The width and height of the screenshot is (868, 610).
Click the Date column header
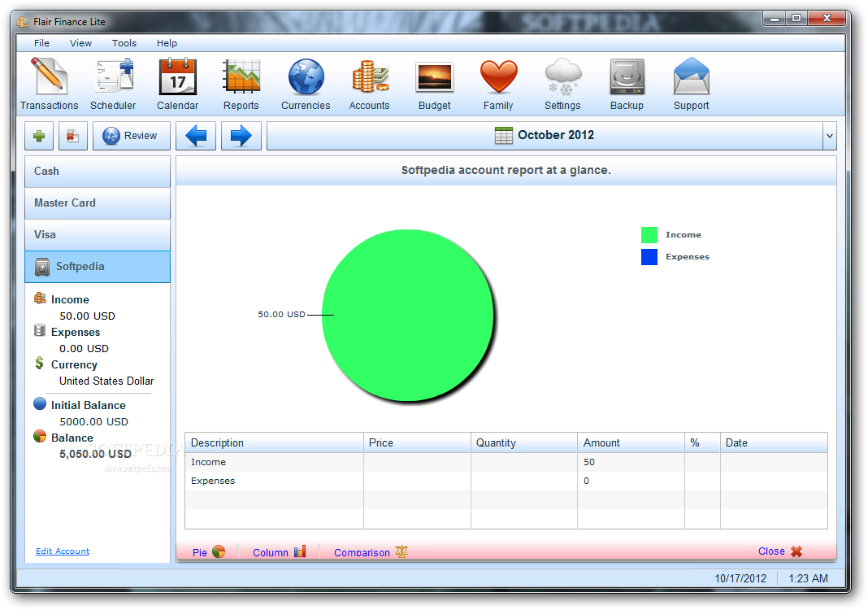click(x=774, y=442)
